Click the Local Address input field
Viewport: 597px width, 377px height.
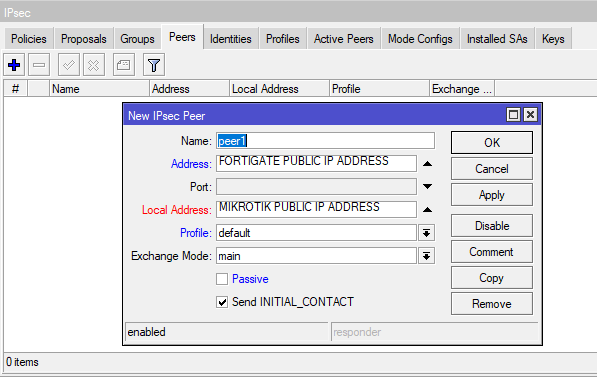click(316, 210)
